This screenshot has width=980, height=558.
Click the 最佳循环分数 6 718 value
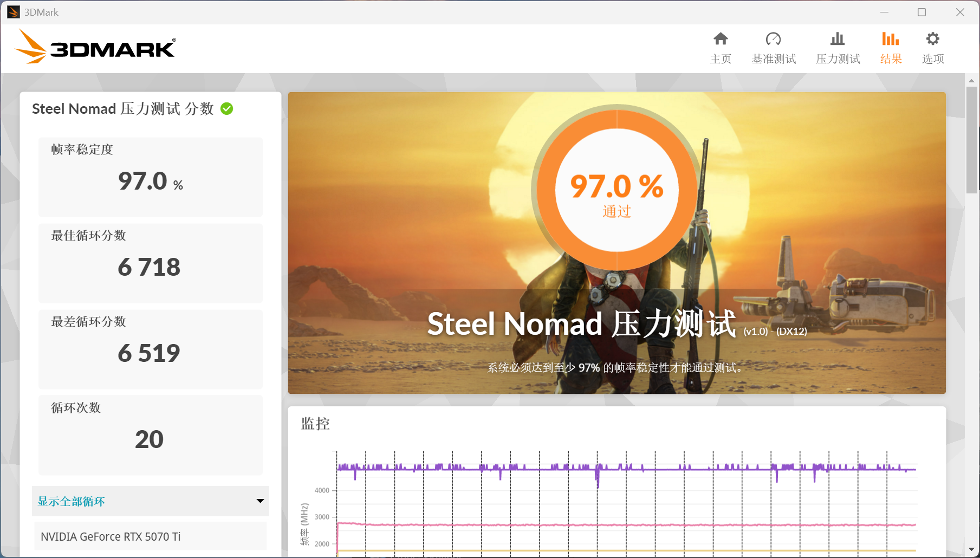pyautogui.click(x=149, y=267)
